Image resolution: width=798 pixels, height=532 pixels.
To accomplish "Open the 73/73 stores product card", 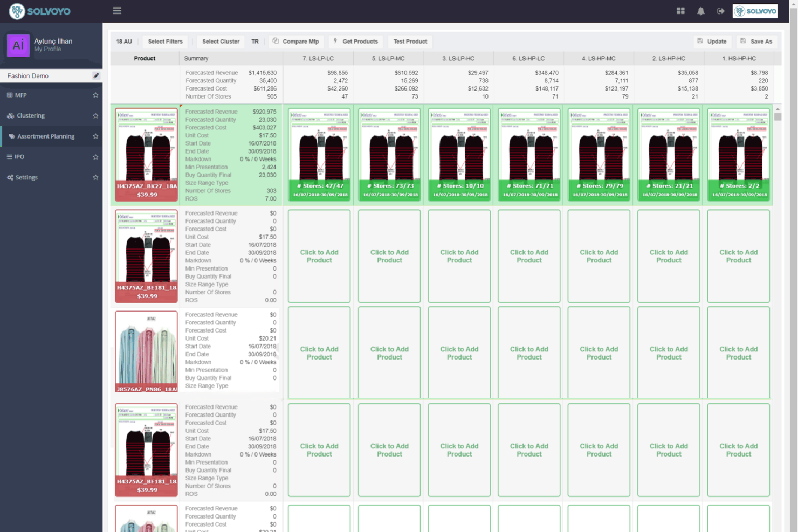I will click(389, 155).
